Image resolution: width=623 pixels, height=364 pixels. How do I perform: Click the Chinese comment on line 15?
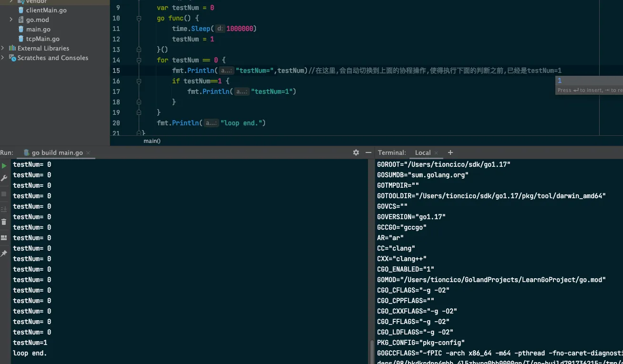[435, 71]
